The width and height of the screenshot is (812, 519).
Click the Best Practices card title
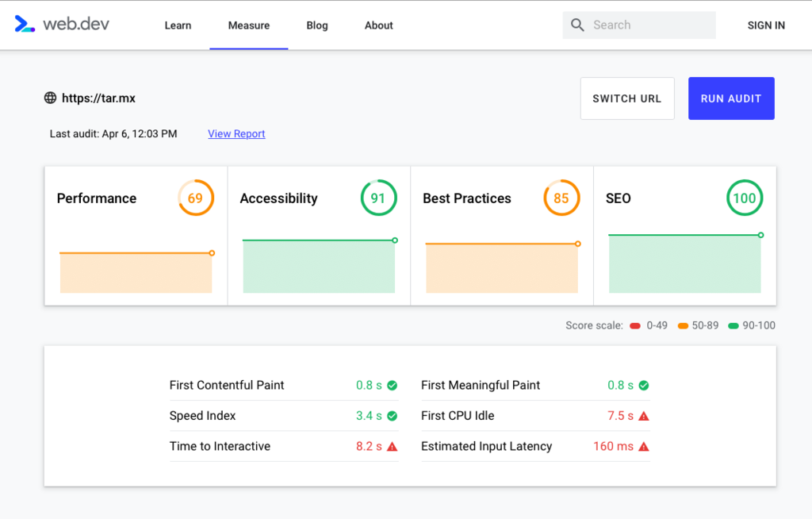point(466,198)
